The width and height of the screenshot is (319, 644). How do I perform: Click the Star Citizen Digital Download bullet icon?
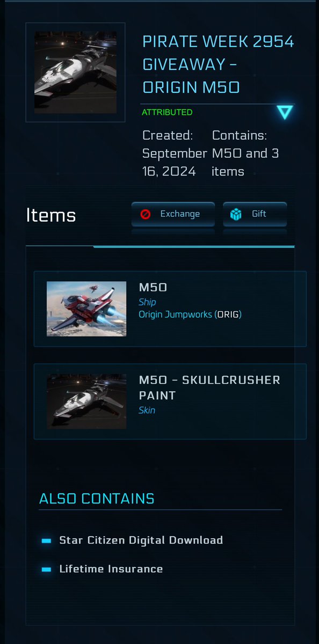(46, 541)
